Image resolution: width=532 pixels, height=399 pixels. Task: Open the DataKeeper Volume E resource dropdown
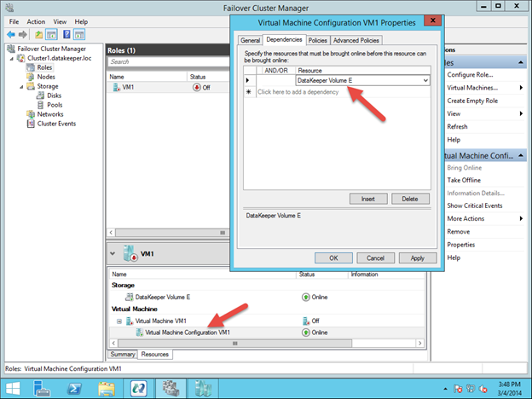pyautogui.click(x=424, y=80)
